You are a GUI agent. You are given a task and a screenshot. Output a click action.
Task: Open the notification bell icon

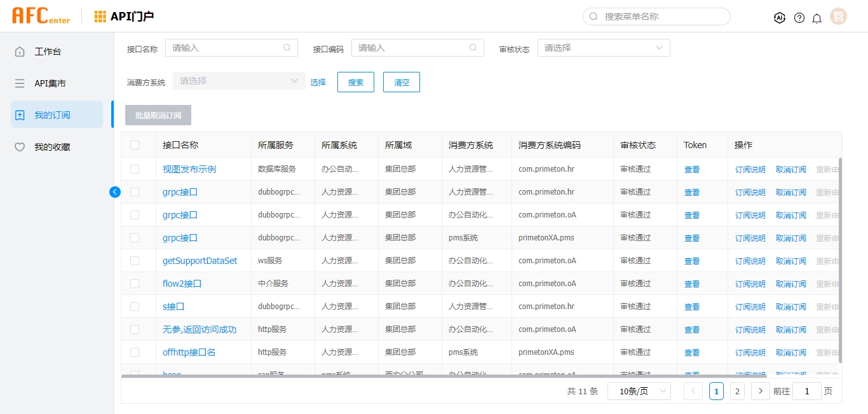tap(817, 18)
